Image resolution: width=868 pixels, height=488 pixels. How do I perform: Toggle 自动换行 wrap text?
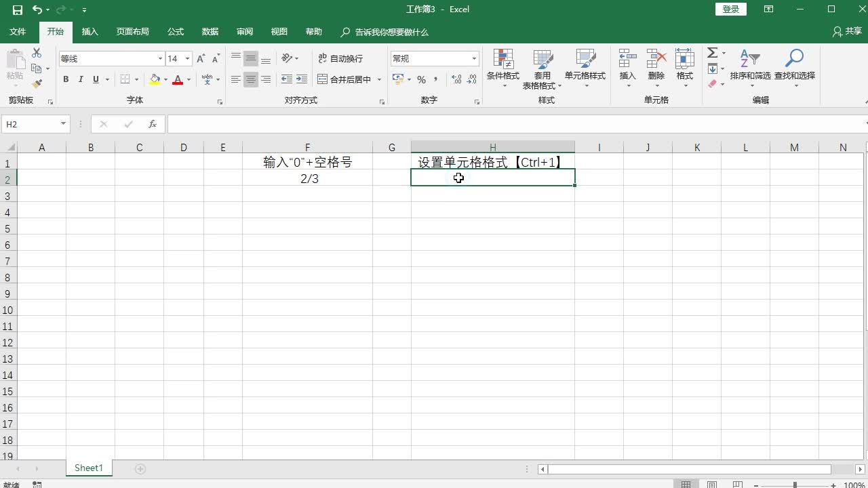340,58
